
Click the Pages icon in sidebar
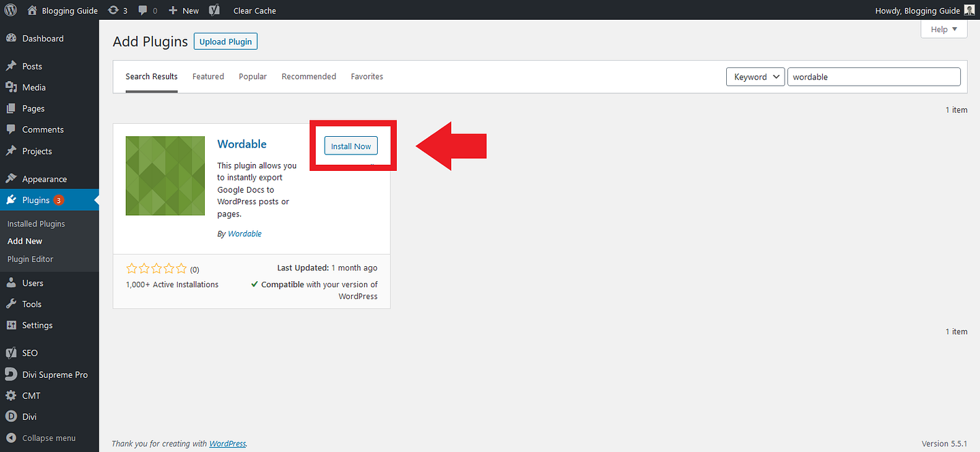coord(11,108)
